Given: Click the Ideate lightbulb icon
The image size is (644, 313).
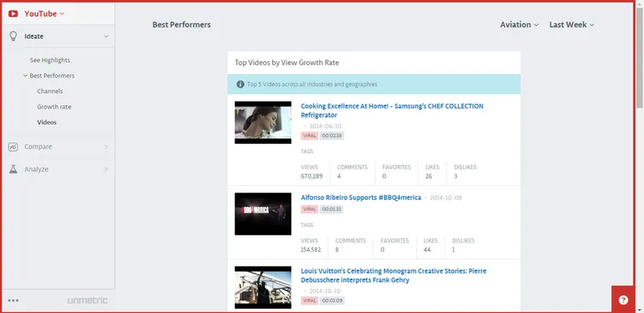Looking at the screenshot, I should (13, 36).
